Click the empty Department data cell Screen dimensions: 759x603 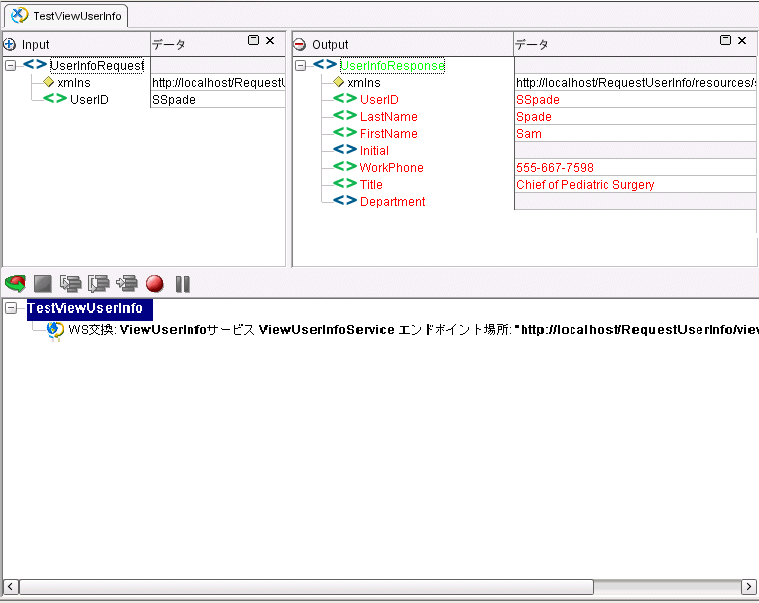coord(635,201)
